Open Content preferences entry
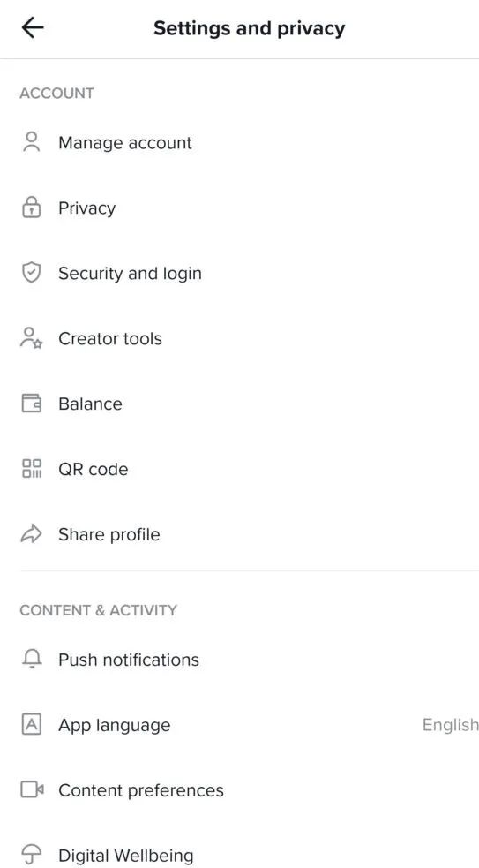 [x=240, y=790]
